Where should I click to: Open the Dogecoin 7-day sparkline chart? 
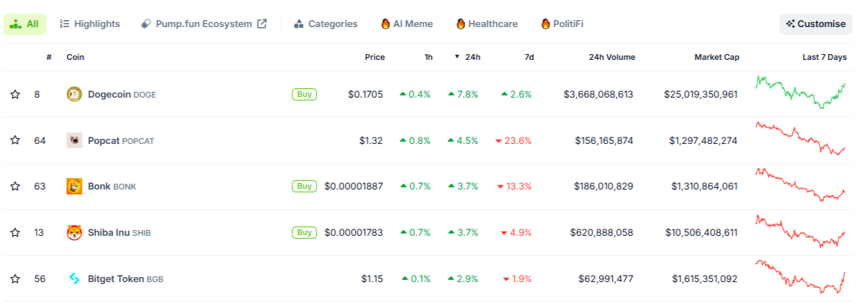800,93
